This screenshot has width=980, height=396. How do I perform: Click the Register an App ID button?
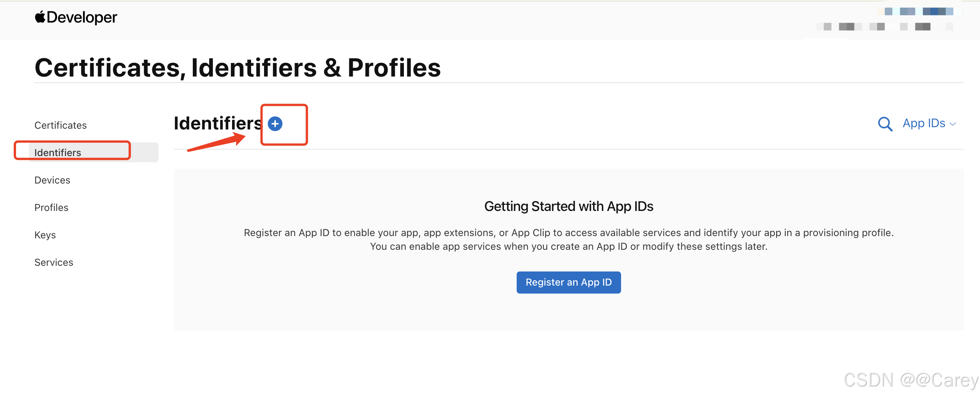pyautogui.click(x=568, y=282)
